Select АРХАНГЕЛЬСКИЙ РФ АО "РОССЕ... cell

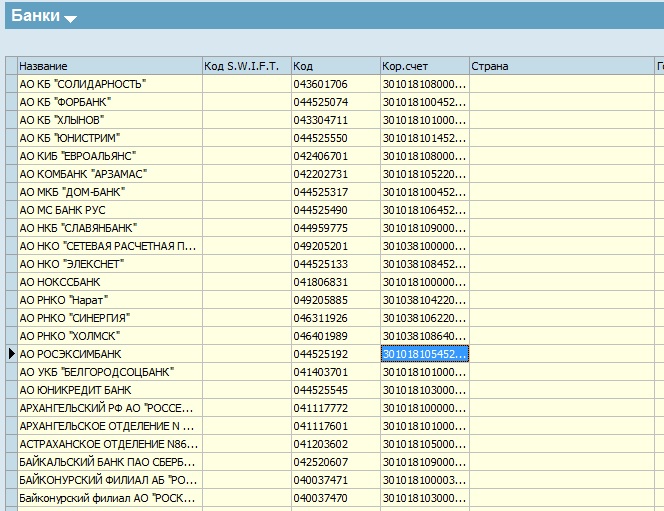[110, 408]
